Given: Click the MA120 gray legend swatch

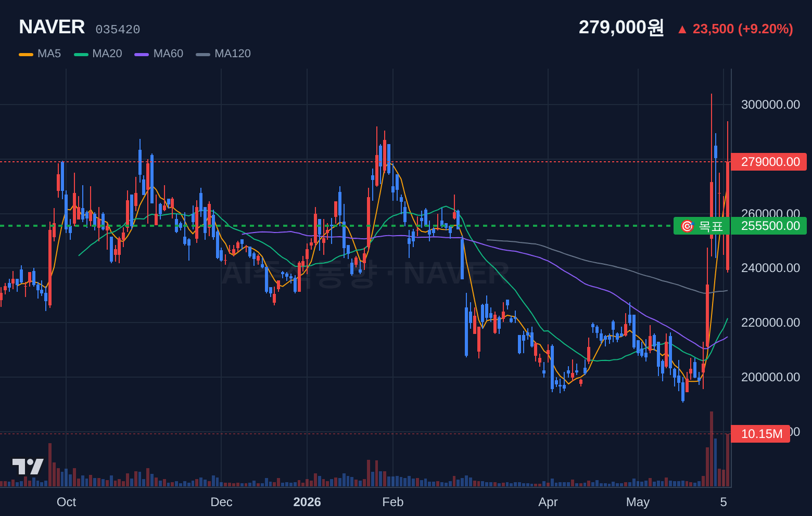Looking at the screenshot, I should coord(203,54).
